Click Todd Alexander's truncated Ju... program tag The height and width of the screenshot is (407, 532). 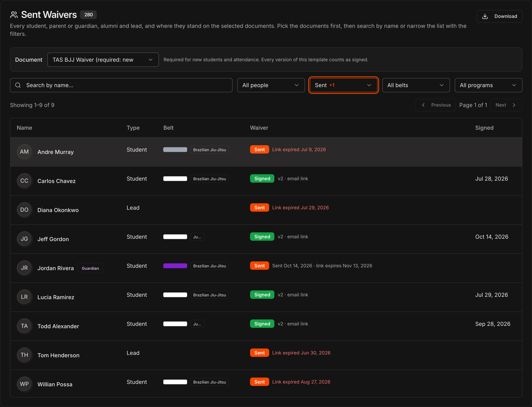(x=197, y=324)
